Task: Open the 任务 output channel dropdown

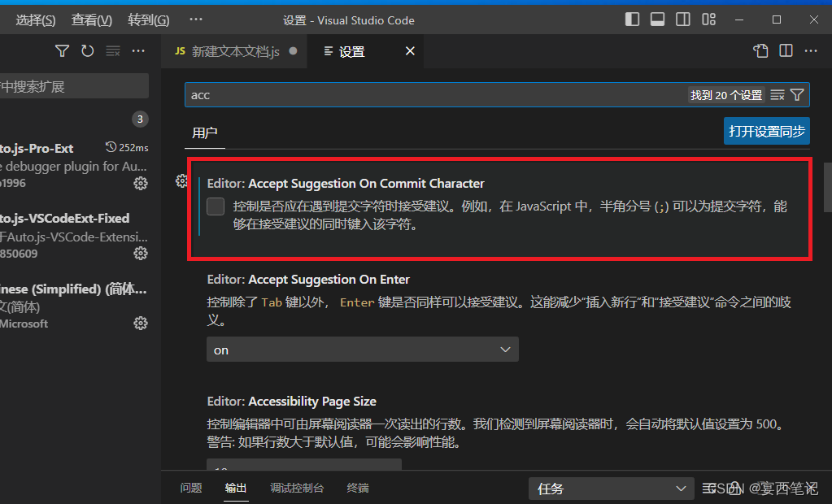Action: [x=612, y=489]
